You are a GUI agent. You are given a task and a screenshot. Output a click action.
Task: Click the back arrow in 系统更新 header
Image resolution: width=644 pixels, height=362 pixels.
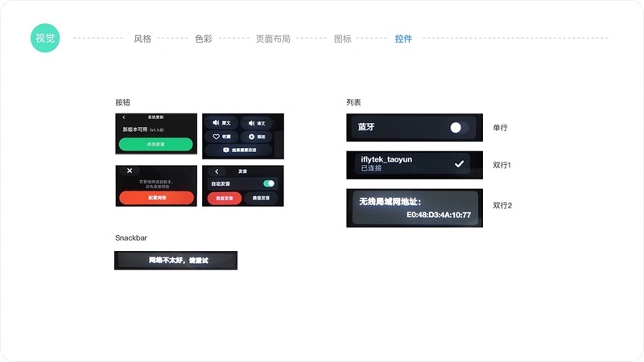[x=124, y=117]
